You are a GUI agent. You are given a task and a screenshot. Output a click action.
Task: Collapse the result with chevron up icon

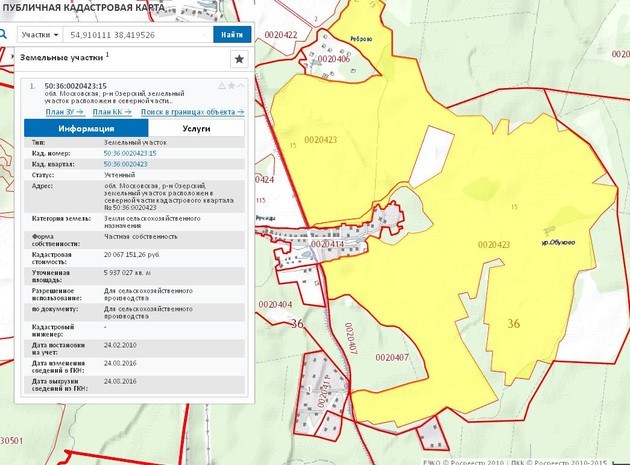(241, 86)
